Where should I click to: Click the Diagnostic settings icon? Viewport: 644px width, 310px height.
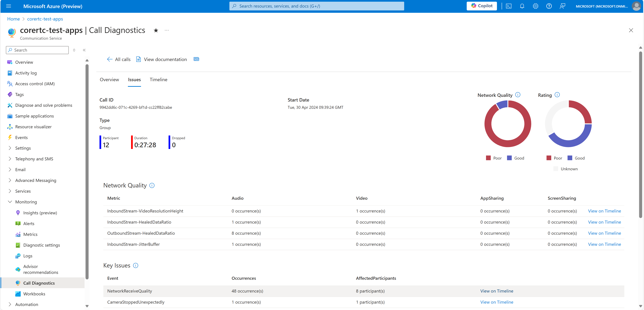click(x=18, y=245)
